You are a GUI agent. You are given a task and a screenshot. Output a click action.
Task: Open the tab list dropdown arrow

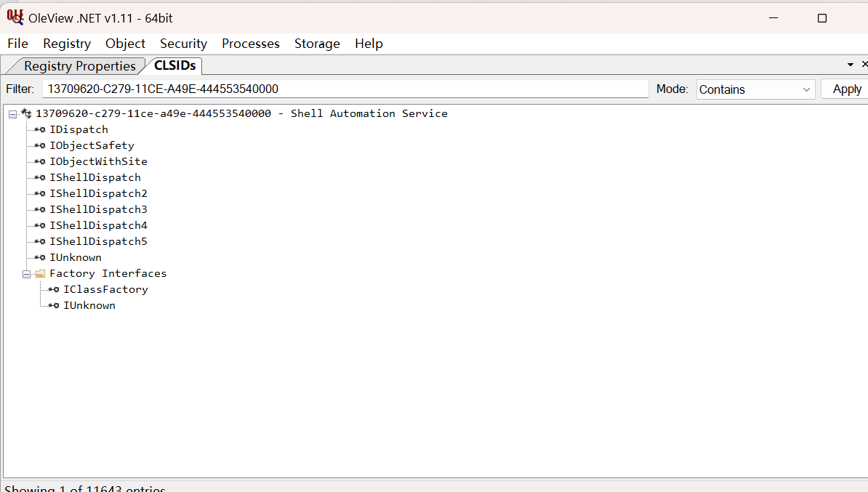tap(851, 65)
